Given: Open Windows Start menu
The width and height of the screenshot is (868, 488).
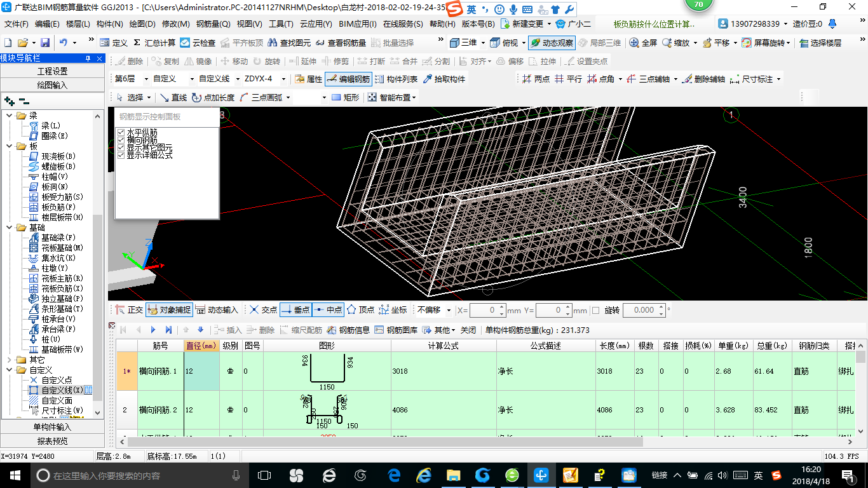Looking at the screenshot, I should coord(14,475).
